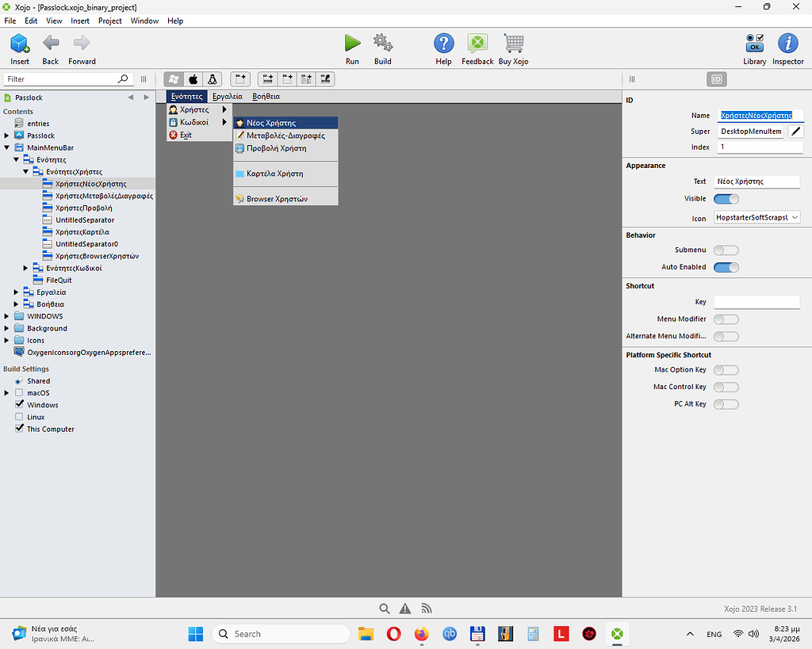Screen dimensions: 812x649
Task: Toggle the Menu Modifier switch
Action: pos(726,319)
